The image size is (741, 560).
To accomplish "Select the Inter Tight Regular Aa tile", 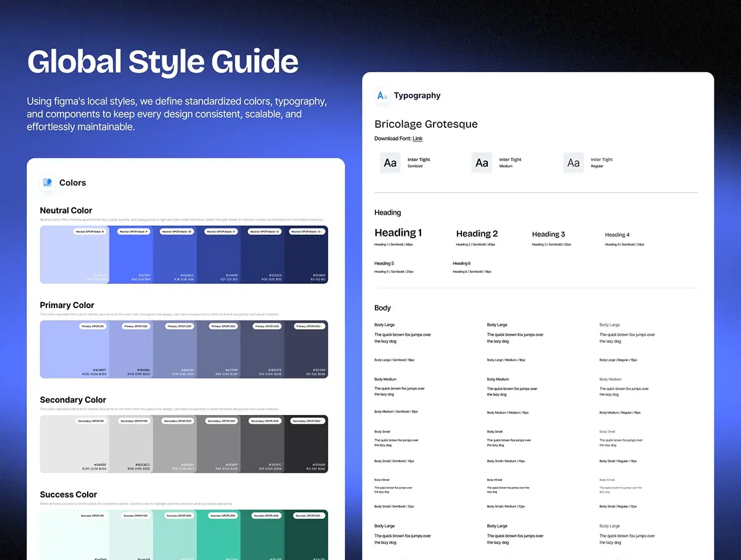I will (574, 163).
